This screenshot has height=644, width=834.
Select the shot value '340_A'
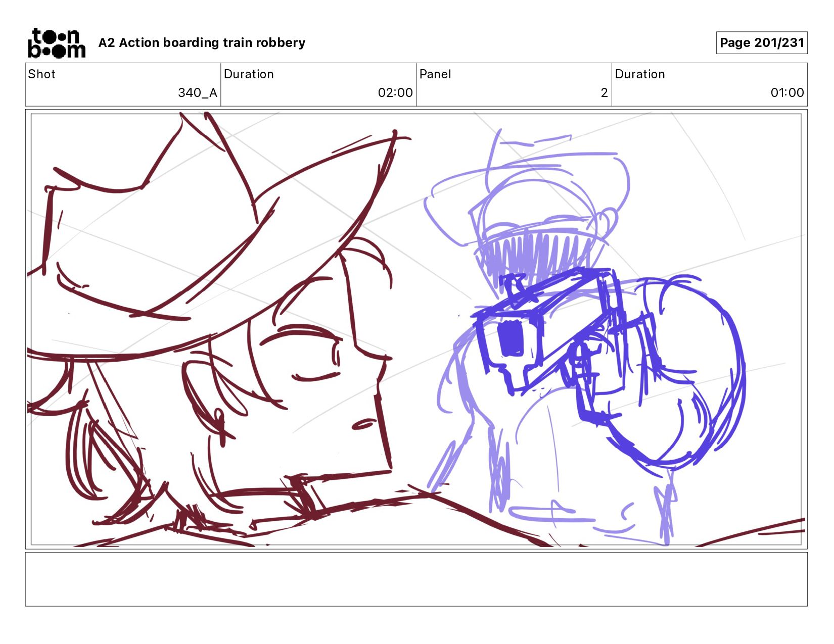(198, 93)
